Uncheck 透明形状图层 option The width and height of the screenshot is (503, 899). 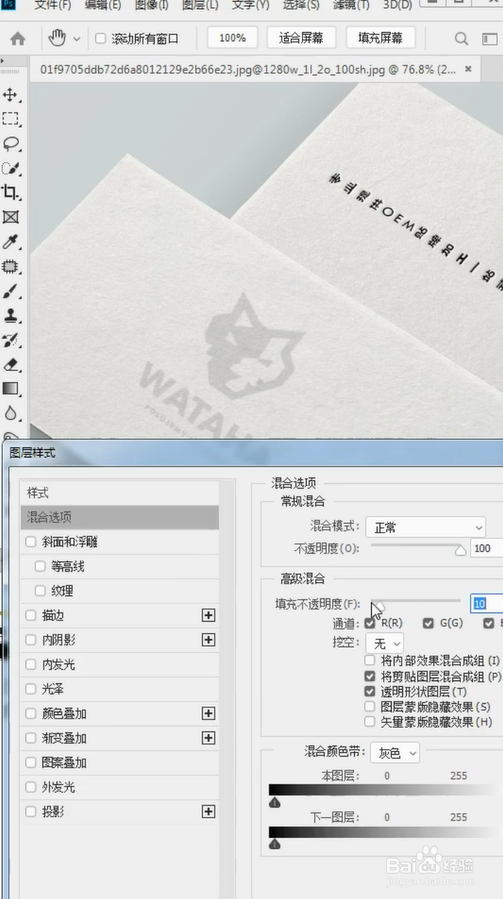point(370,691)
